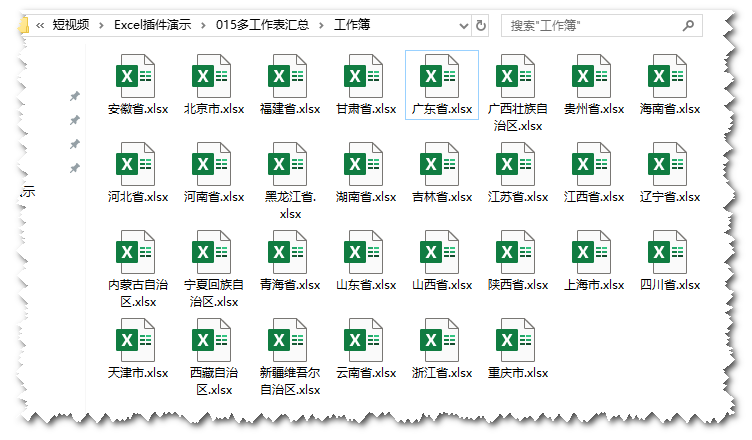
Task: Select the 云南省.xlsx file icon
Action: pyautogui.click(x=363, y=340)
